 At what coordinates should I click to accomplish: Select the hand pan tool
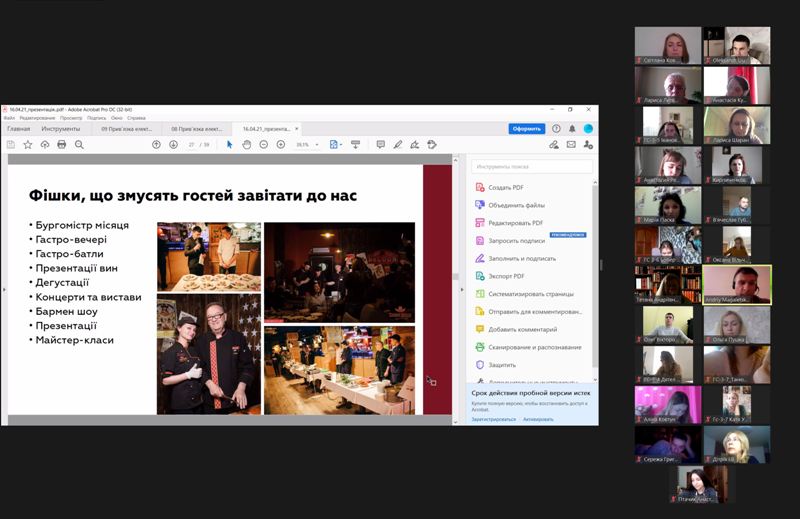click(247, 145)
